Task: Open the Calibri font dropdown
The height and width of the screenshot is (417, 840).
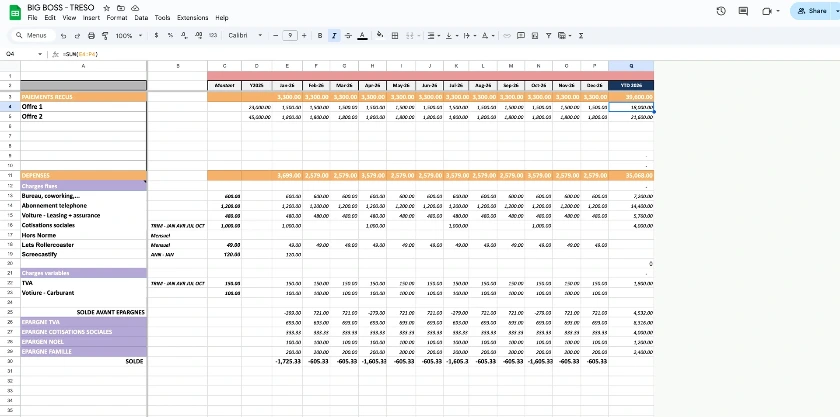Action: pyautogui.click(x=244, y=35)
